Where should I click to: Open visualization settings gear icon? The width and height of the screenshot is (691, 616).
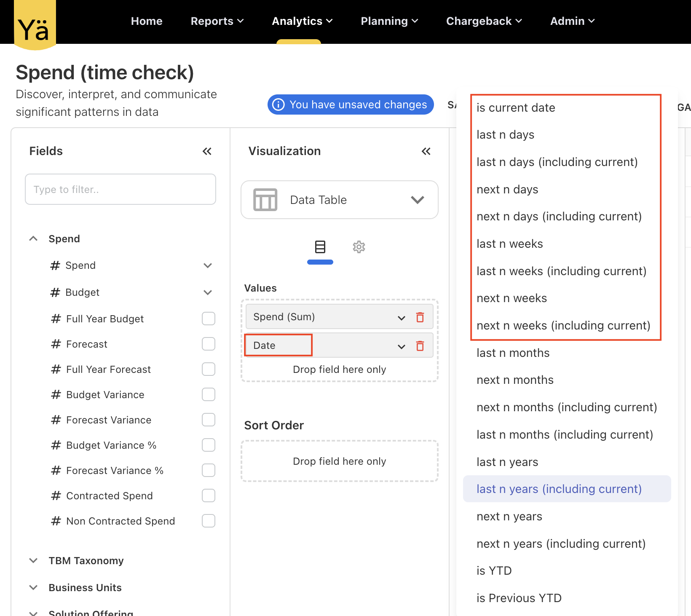pyautogui.click(x=359, y=247)
